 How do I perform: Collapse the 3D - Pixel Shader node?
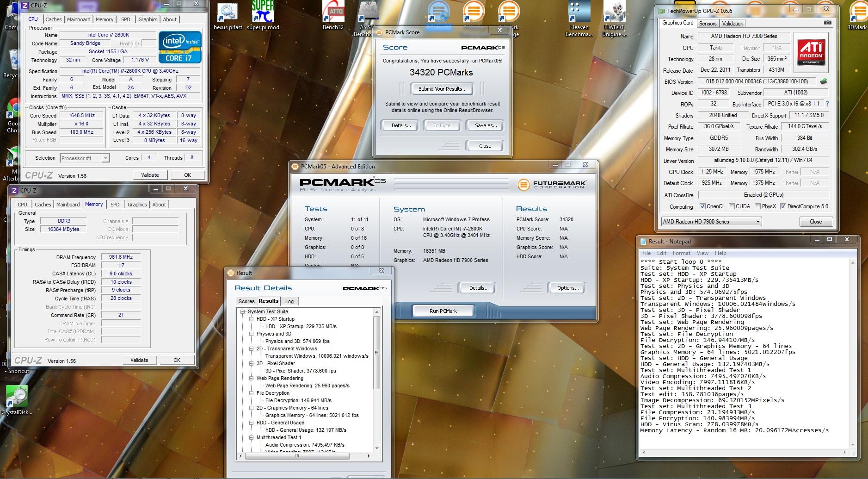click(x=251, y=363)
